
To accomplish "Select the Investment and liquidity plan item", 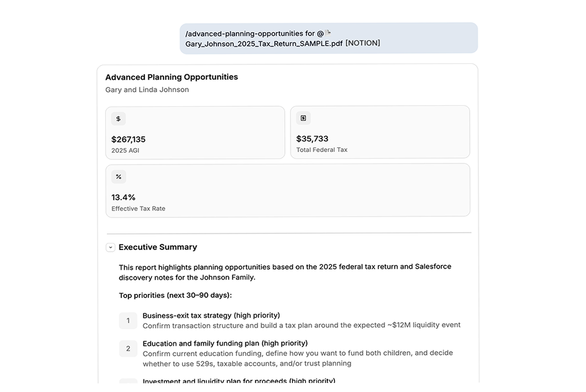I will pyautogui.click(x=239, y=381).
